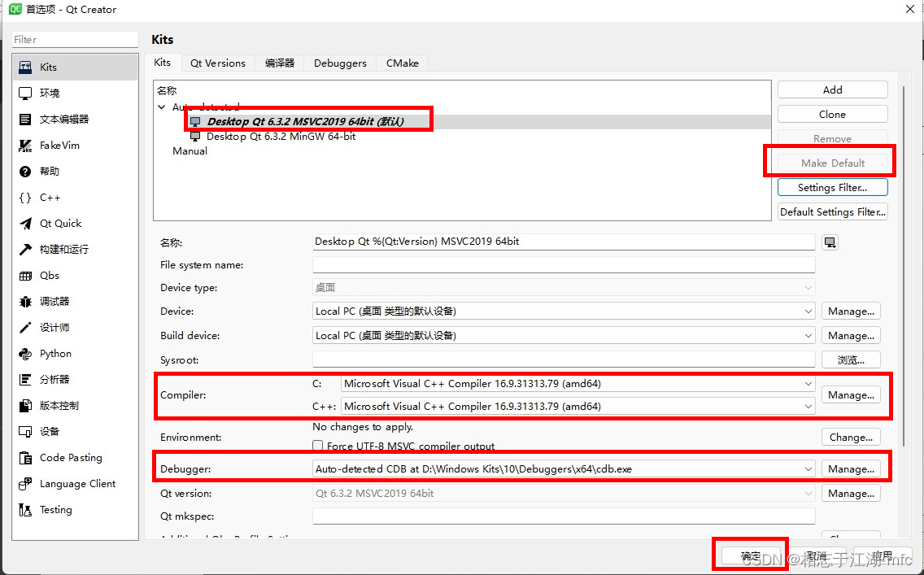This screenshot has height=575, width=924.
Task: Open the FakeVim settings category
Action: coord(76,145)
